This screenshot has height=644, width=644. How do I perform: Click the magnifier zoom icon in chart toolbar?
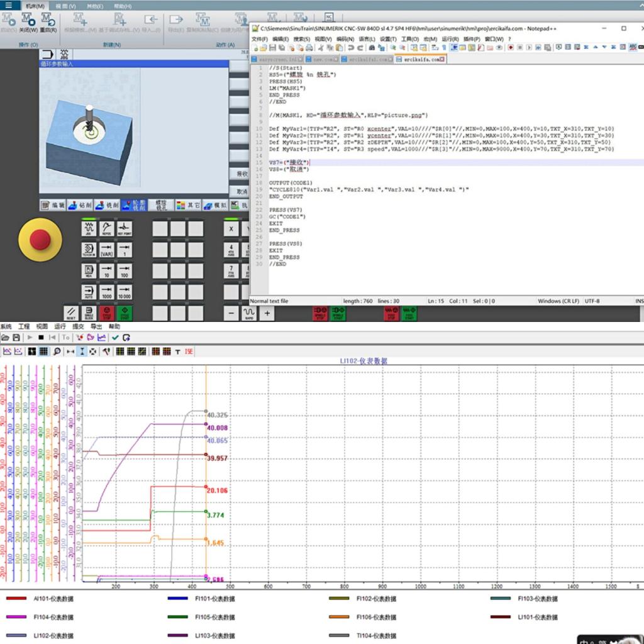click(x=57, y=351)
